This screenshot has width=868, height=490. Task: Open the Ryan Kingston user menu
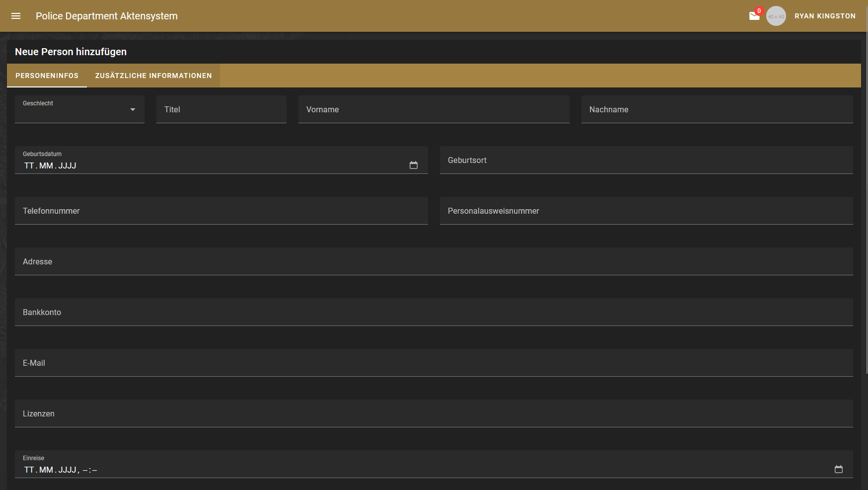(x=825, y=16)
